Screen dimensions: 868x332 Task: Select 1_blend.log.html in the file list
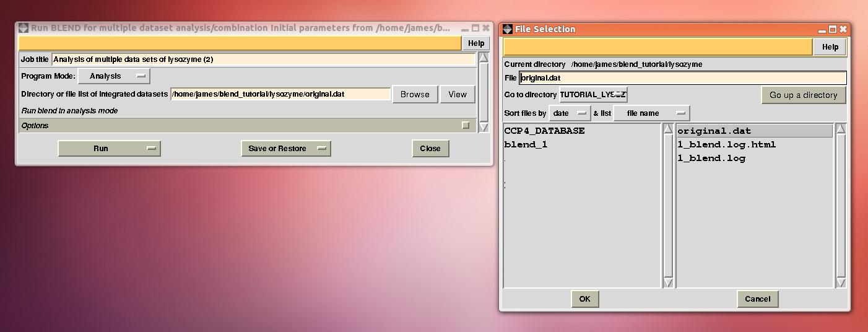[727, 144]
